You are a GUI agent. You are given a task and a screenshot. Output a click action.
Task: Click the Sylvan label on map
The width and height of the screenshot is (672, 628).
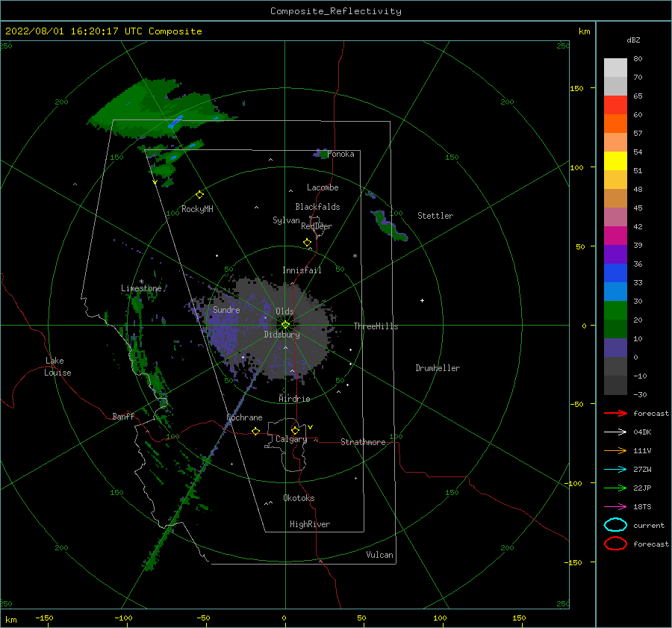(x=286, y=220)
